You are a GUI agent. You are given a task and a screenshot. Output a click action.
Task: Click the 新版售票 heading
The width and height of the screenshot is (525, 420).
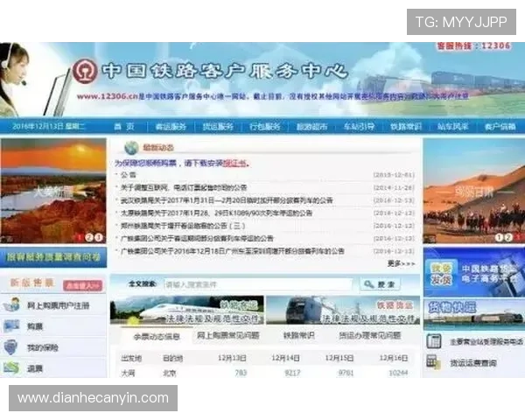click(x=31, y=283)
